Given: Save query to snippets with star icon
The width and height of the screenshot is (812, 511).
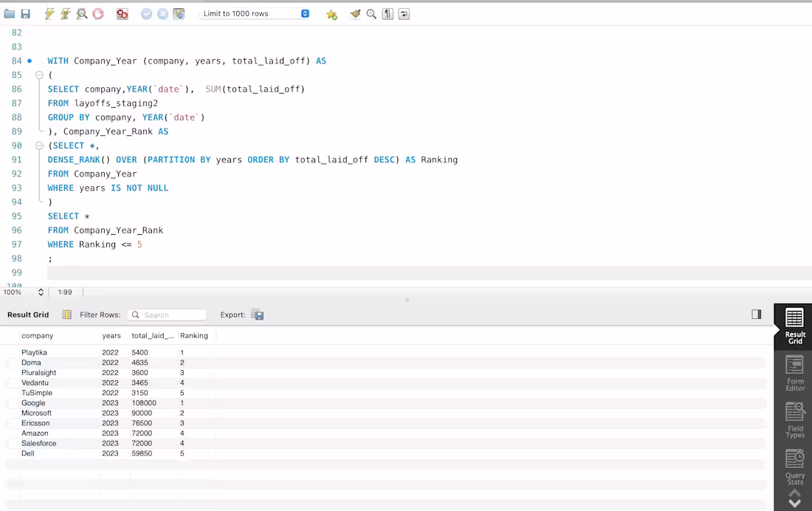Looking at the screenshot, I should 331,13.
